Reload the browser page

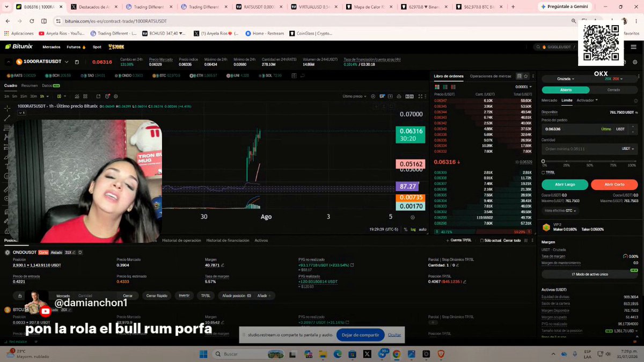tap(31, 21)
